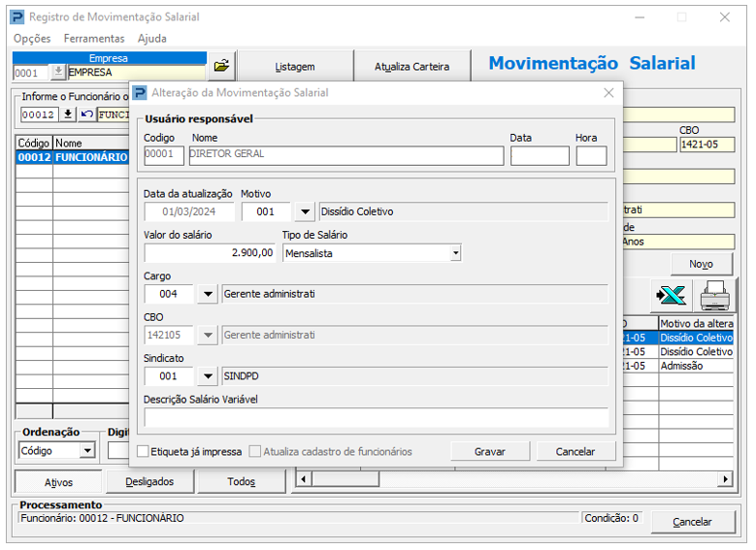756x550 pixels.
Task: Click the Desligados filter button
Action: click(149, 481)
